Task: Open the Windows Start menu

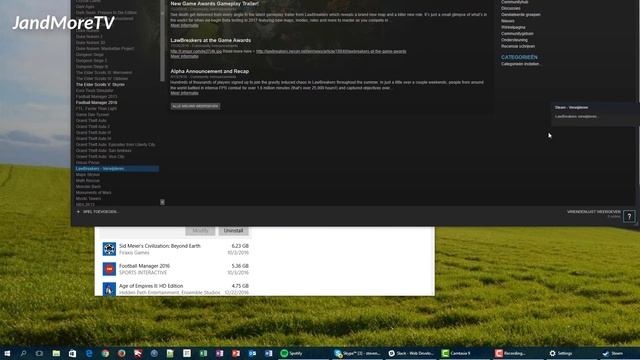Action: coord(7,353)
